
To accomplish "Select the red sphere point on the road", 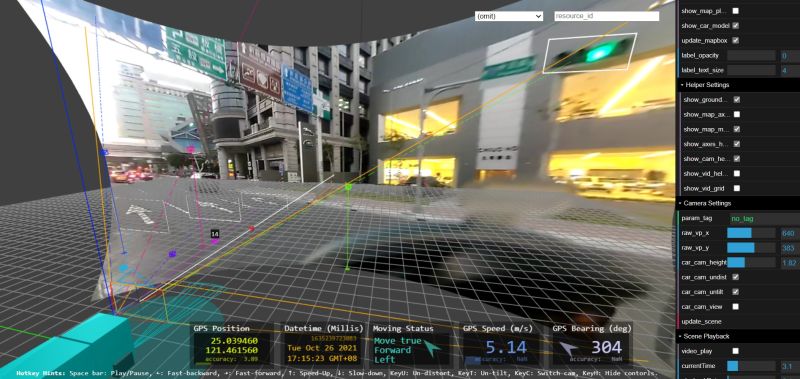I will pos(251,229).
